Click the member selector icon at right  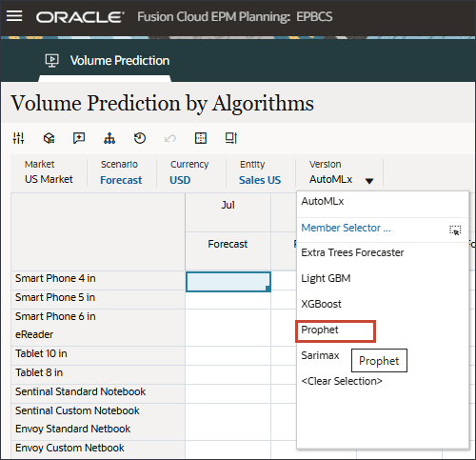(455, 230)
